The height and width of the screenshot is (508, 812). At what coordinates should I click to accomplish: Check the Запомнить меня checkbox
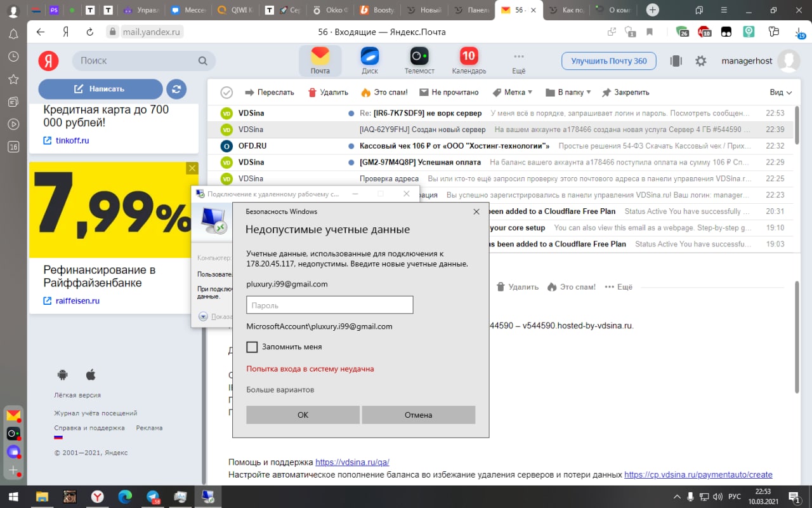252,347
